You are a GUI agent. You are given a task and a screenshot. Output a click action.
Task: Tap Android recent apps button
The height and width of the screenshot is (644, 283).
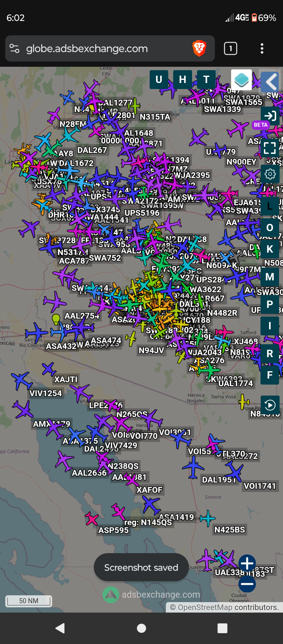point(222,628)
